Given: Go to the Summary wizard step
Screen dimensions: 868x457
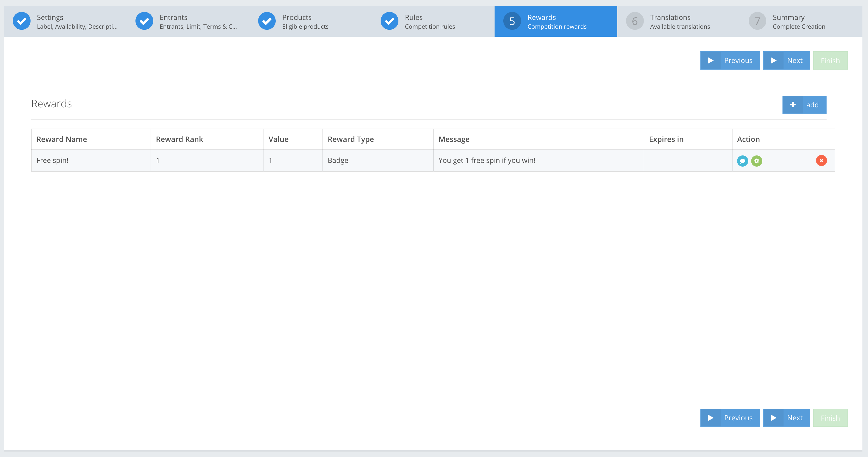Looking at the screenshot, I should point(799,21).
